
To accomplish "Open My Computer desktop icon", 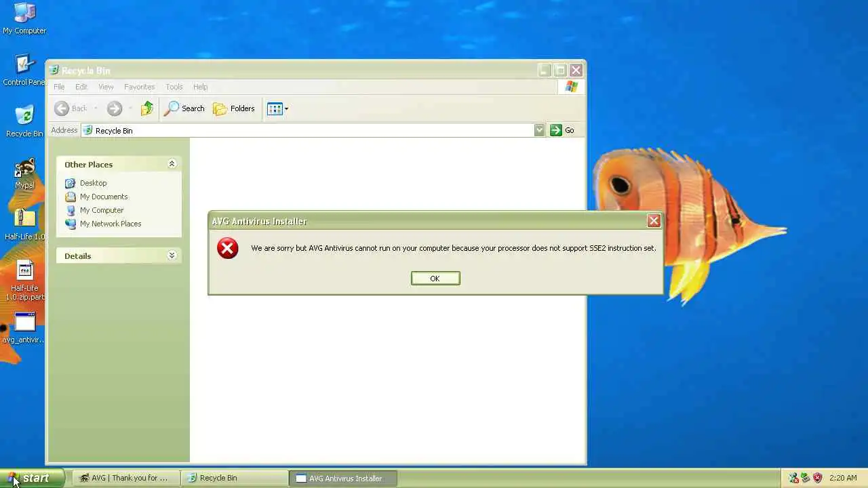I will point(24,19).
